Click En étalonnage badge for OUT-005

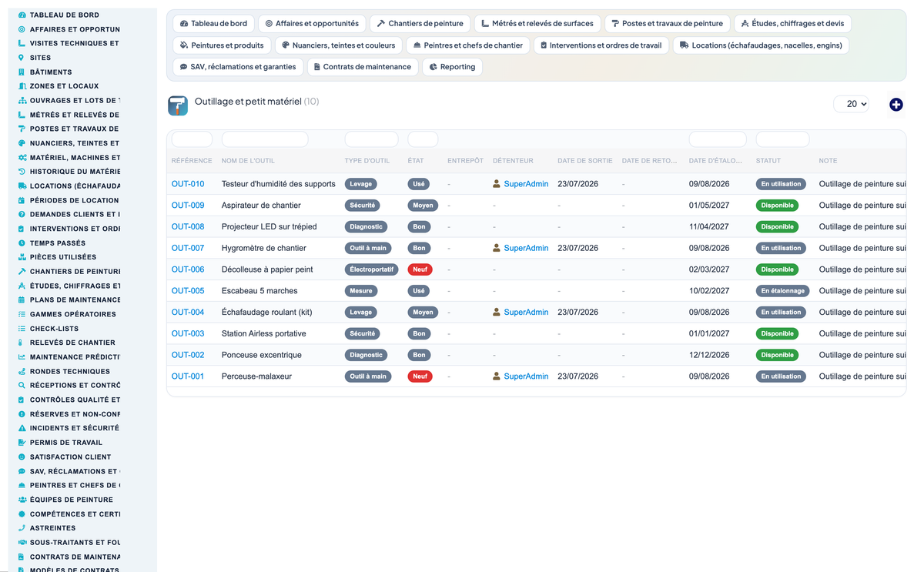point(783,291)
